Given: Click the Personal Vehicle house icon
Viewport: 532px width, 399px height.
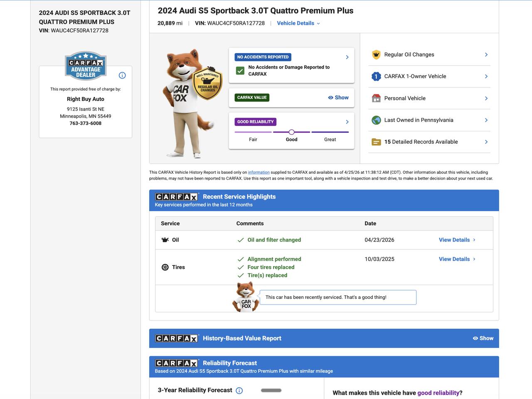Looking at the screenshot, I should (376, 99).
